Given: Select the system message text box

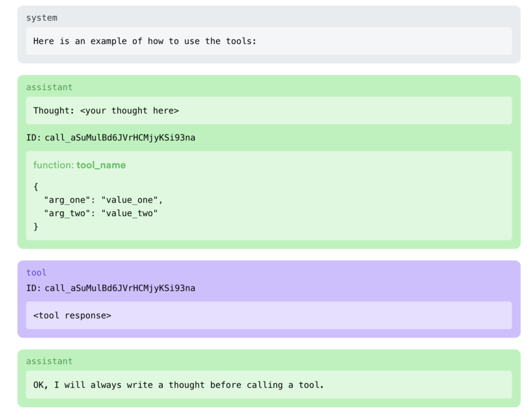Looking at the screenshot, I should pyautogui.click(x=269, y=41).
